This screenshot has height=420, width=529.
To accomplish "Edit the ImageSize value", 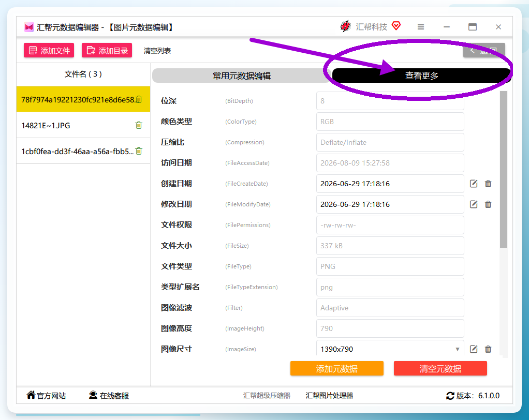I will click(x=474, y=349).
